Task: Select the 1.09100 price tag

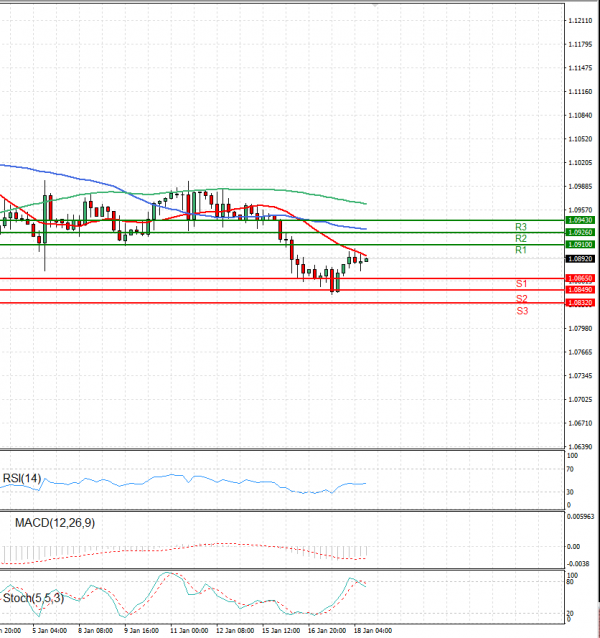Action: click(580, 245)
